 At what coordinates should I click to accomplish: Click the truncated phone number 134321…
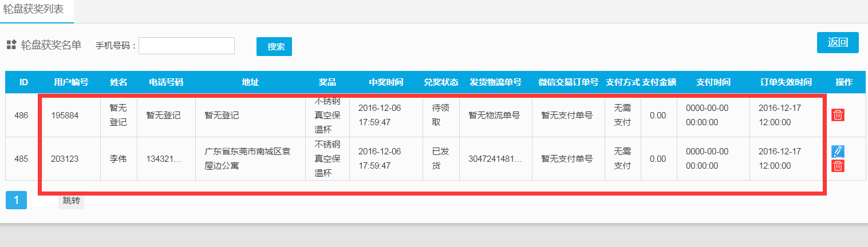point(164,159)
